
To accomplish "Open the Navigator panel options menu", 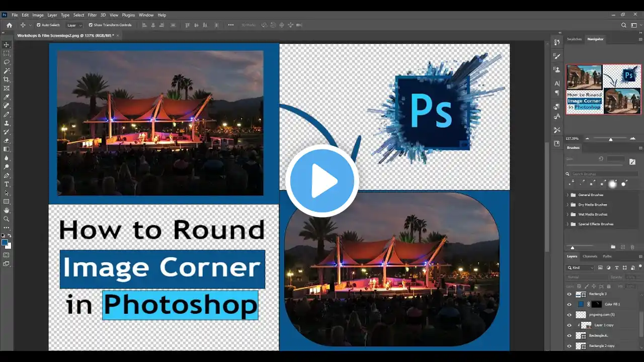I will tap(640, 39).
